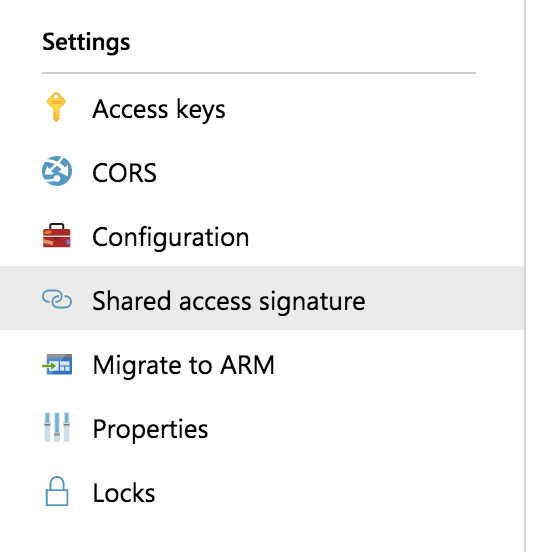Click the red toolbox Configuration icon
This screenshot has width=546, height=552.
point(57,236)
